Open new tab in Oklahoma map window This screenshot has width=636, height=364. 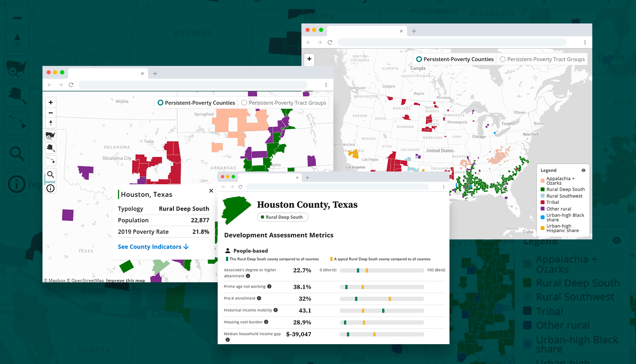coord(155,74)
